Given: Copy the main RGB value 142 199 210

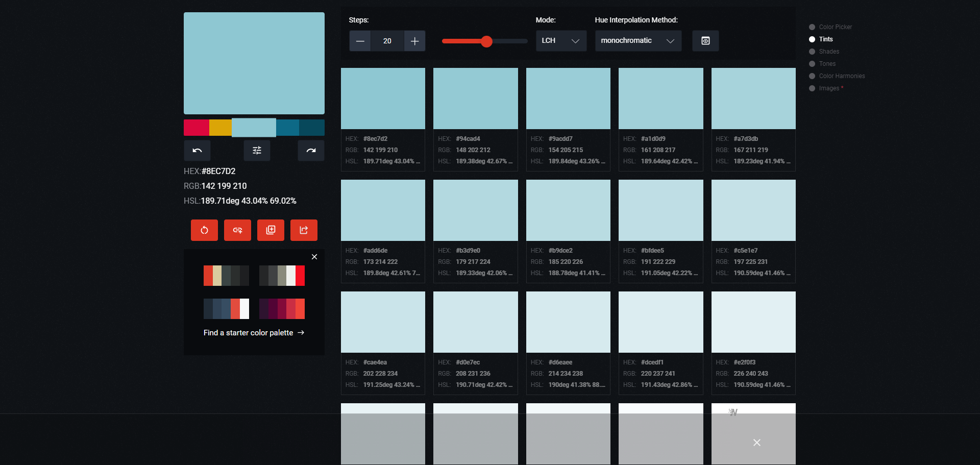Looking at the screenshot, I should coord(224,186).
